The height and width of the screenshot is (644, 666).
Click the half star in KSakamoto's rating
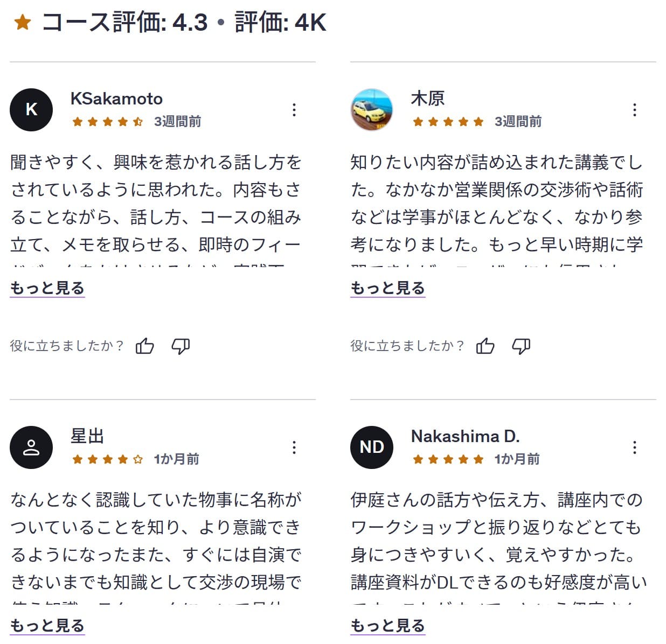coord(136,122)
